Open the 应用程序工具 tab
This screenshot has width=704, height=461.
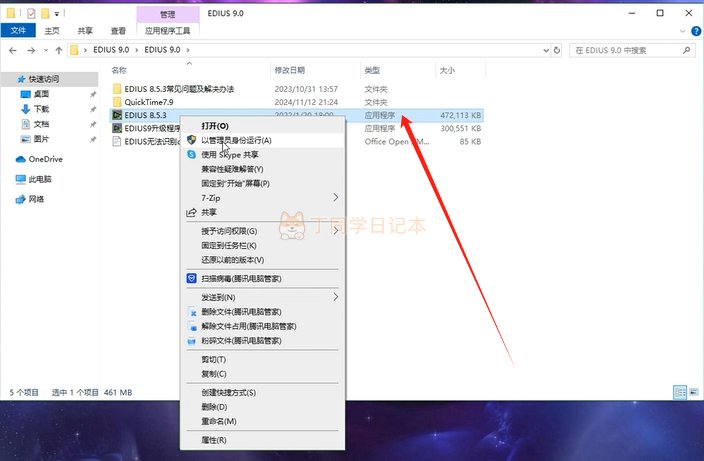pyautogui.click(x=167, y=31)
